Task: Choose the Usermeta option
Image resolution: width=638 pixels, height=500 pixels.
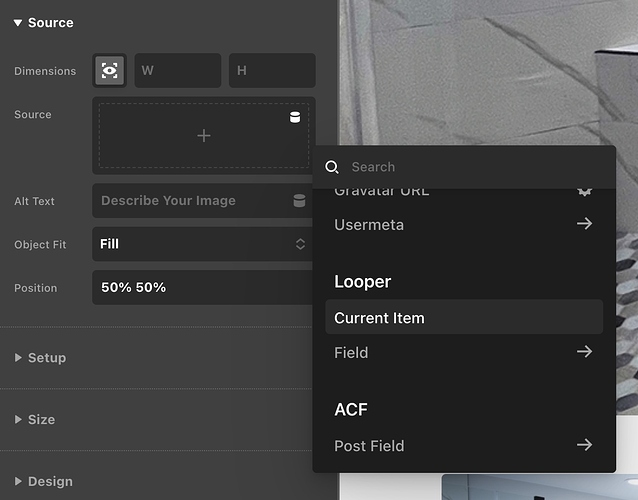Action: [x=370, y=225]
